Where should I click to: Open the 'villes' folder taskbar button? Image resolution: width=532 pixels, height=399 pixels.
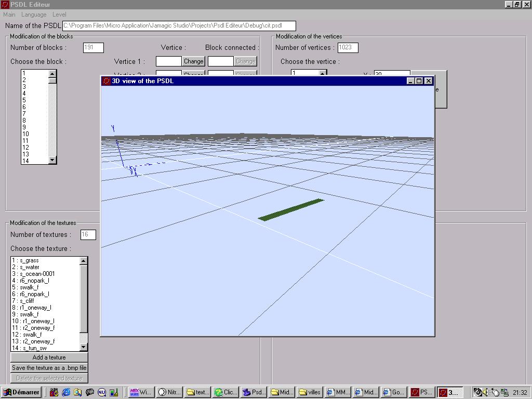point(309,392)
